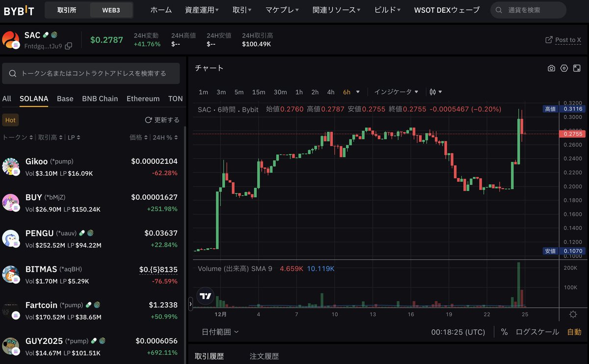Select the Ethereum chain tab
Screen dimensions: 589x364
click(143, 99)
